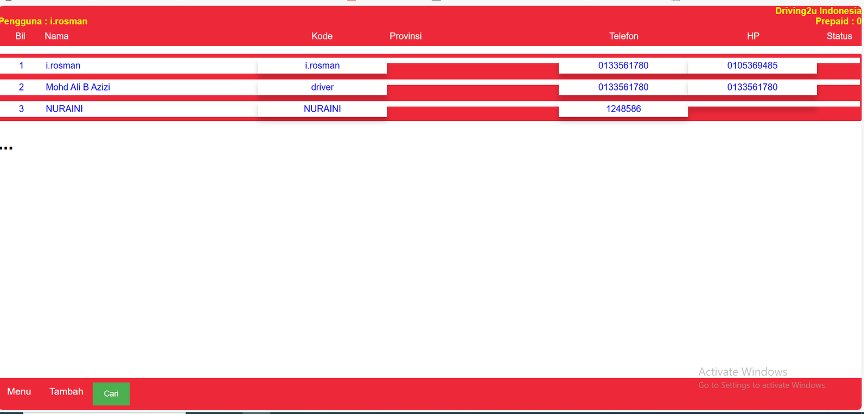
Task: Click the Provinsi column header
Action: pyautogui.click(x=405, y=36)
